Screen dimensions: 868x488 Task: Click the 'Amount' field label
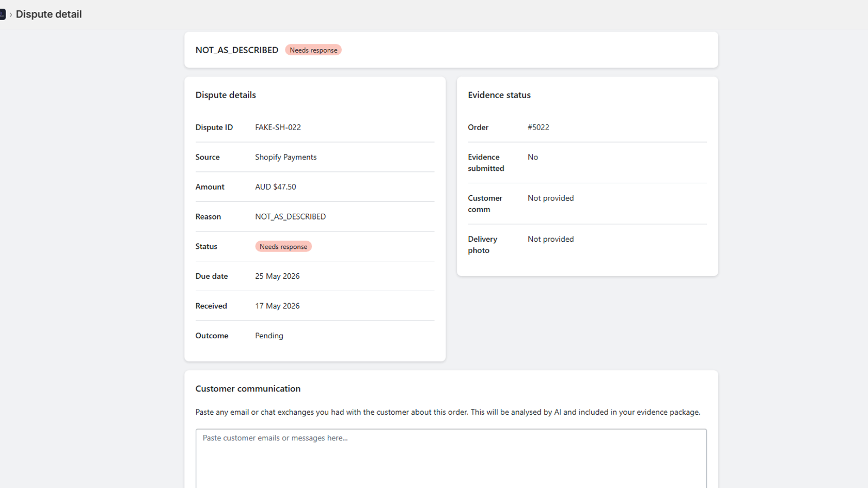coord(210,187)
